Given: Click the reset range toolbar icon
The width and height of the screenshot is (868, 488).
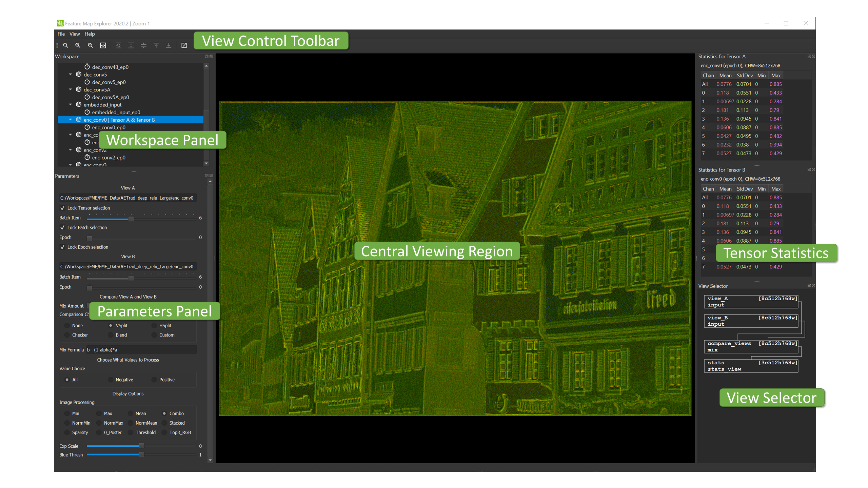Looking at the screenshot, I should [x=118, y=45].
